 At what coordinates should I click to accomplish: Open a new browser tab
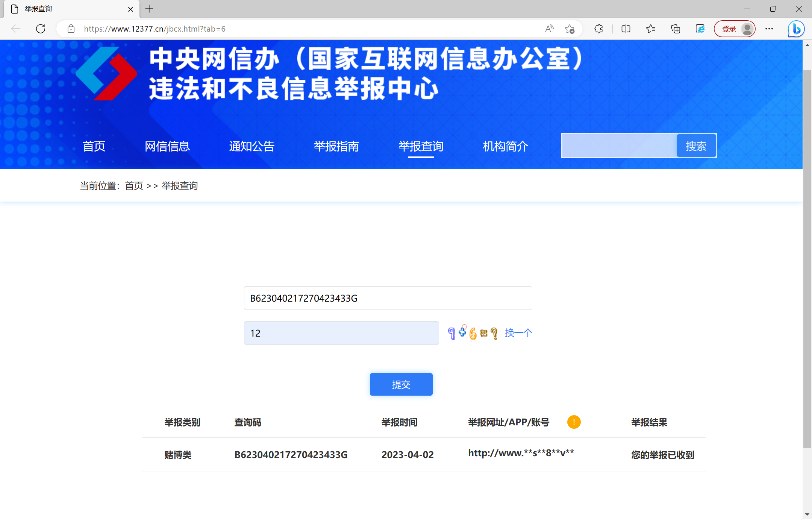(149, 9)
